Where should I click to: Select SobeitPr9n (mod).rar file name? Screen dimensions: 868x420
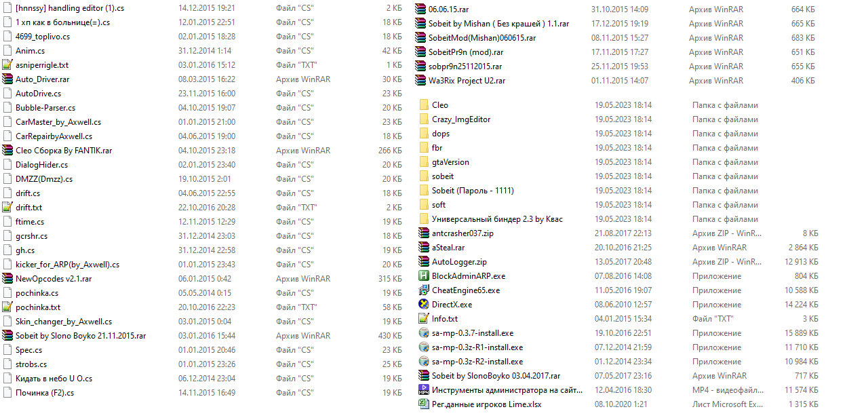pos(466,52)
